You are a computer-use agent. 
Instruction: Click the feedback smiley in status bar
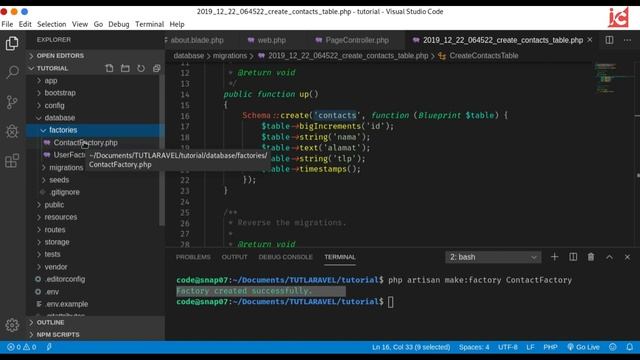[x=613, y=347]
